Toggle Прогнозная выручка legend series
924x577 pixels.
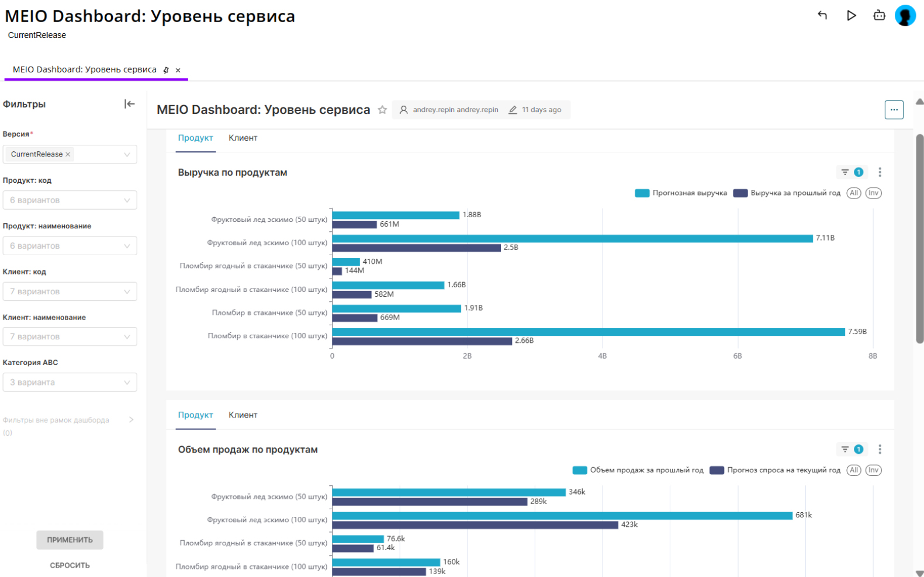[681, 193]
